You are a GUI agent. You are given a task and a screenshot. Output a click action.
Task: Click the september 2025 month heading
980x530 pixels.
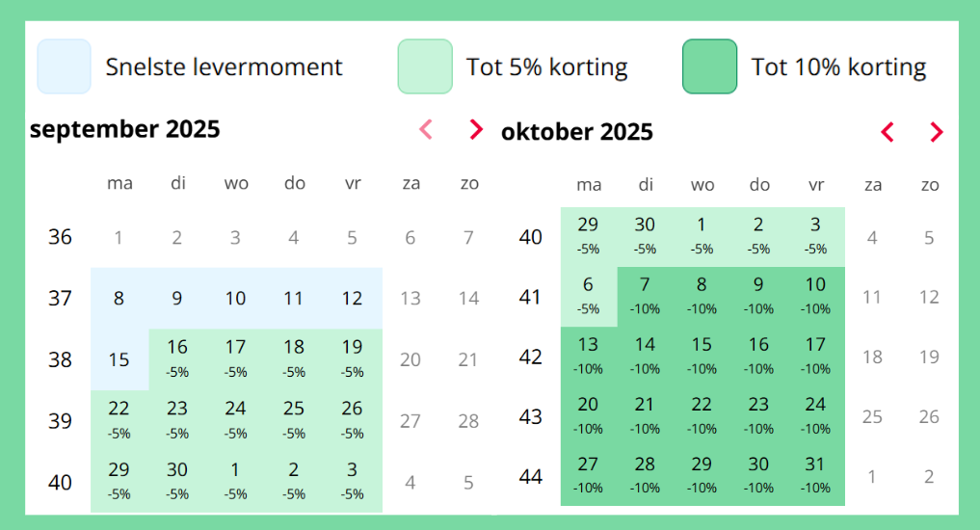coord(125,129)
